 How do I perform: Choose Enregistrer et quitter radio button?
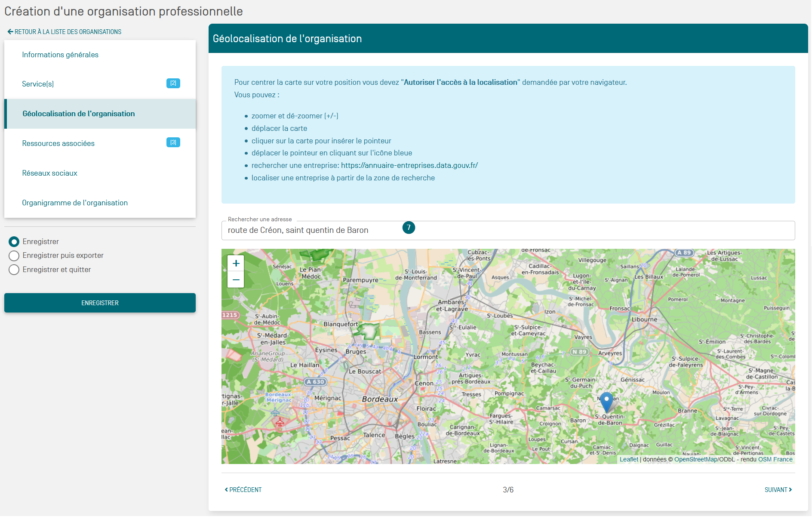coord(14,270)
